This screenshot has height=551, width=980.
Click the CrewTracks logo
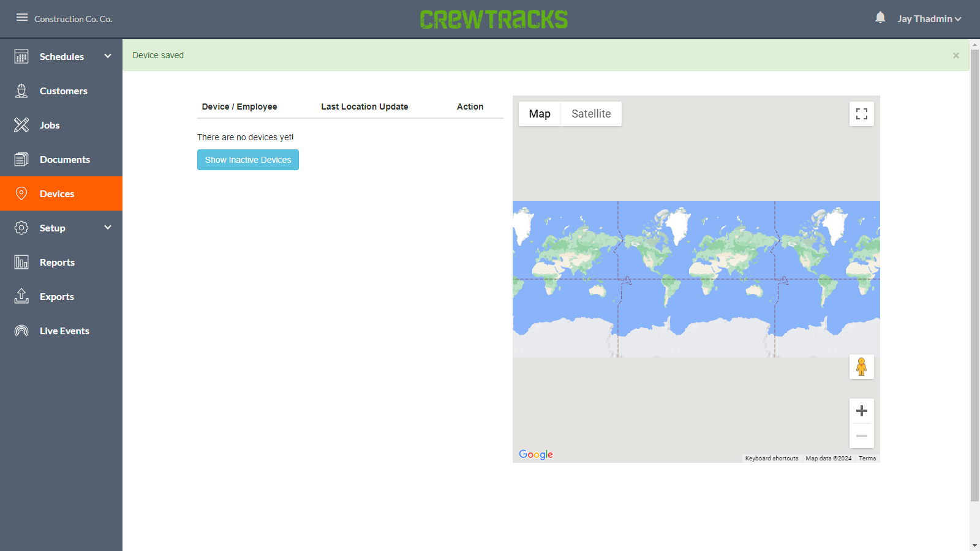coord(494,19)
